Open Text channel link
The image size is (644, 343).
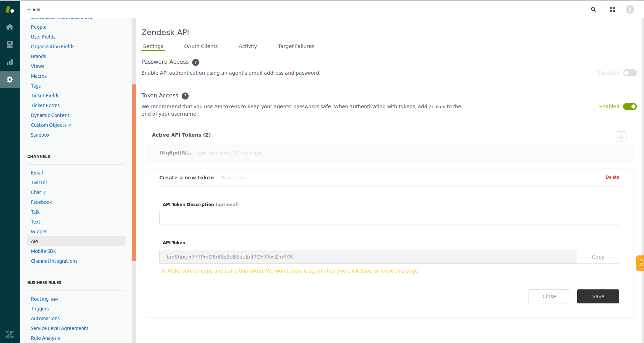tap(35, 222)
